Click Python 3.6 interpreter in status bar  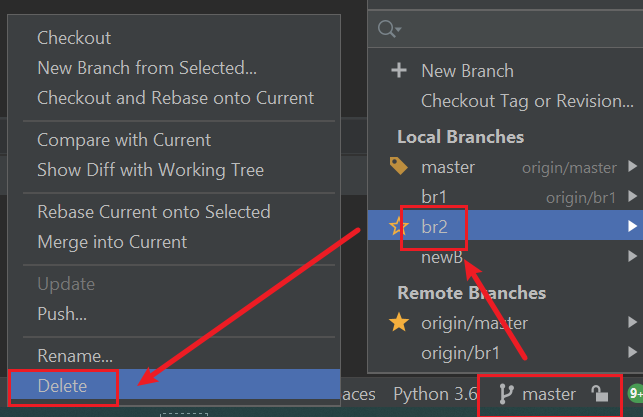coord(436,394)
